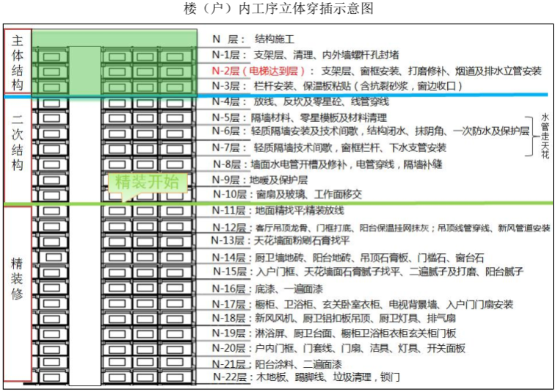Click the white elevator shaft column

point(84,220)
